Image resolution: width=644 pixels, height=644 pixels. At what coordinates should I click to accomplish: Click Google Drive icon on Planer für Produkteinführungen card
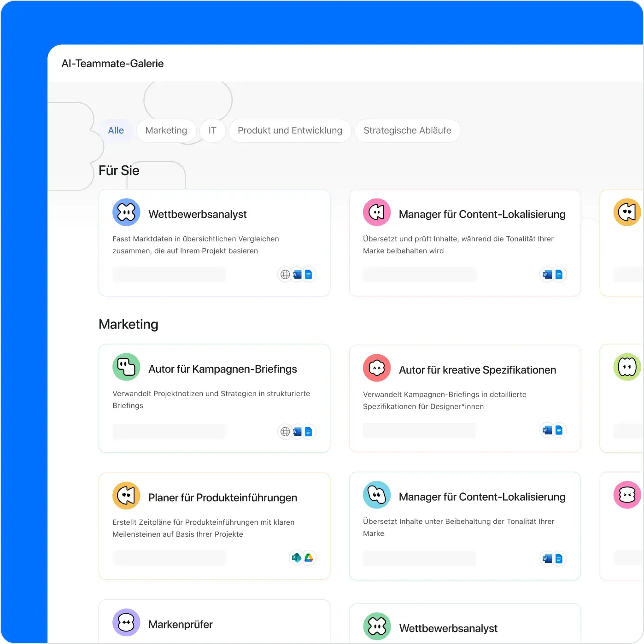click(309, 558)
